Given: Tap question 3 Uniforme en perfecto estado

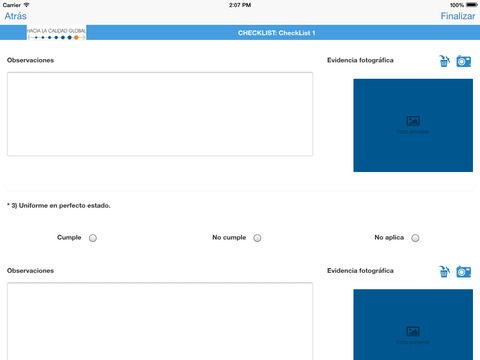Looking at the screenshot, I should coord(59,206).
